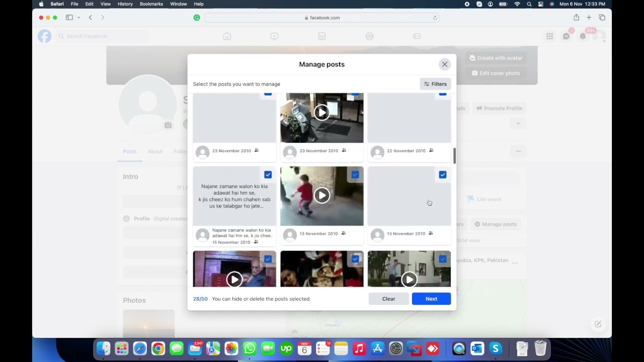Click Manage posts on the profile page
Viewport: 644px width, 362px height.
click(x=496, y=224)
